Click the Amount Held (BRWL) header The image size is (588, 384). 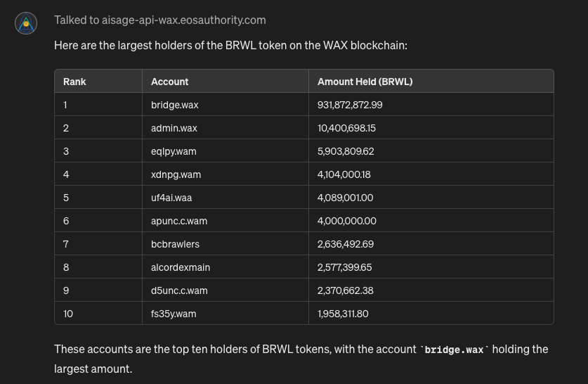click(x=365, y=82)
